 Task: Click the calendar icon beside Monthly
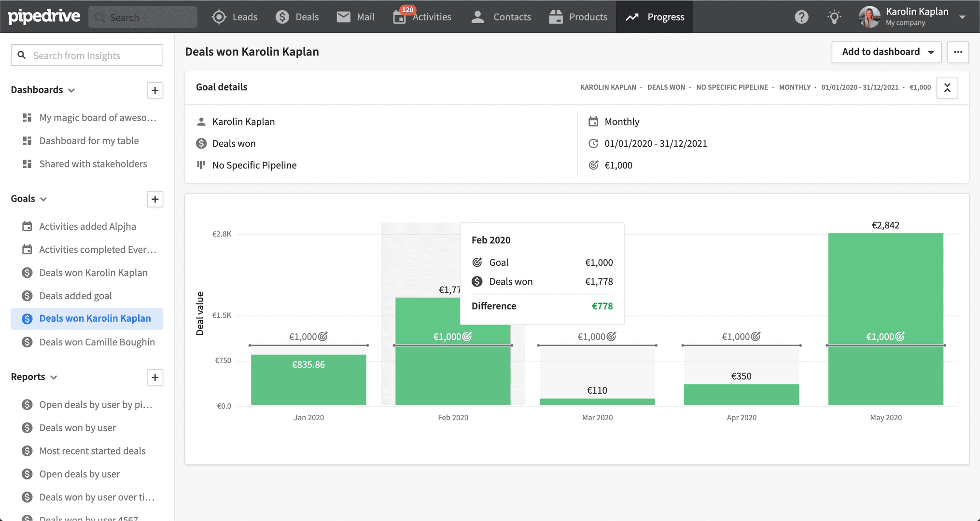tap(593, 122)
